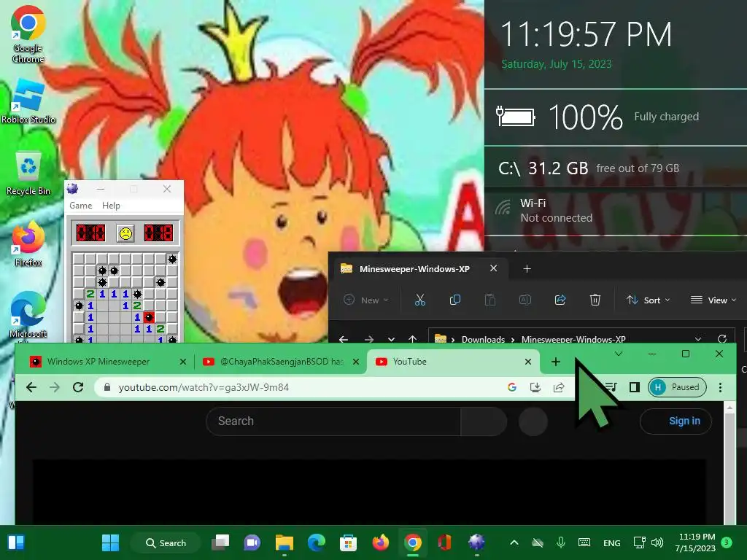The image size is (747, 560).
Task: Click Downloads in the File Explorer address bar
Action: click(483, 340)
